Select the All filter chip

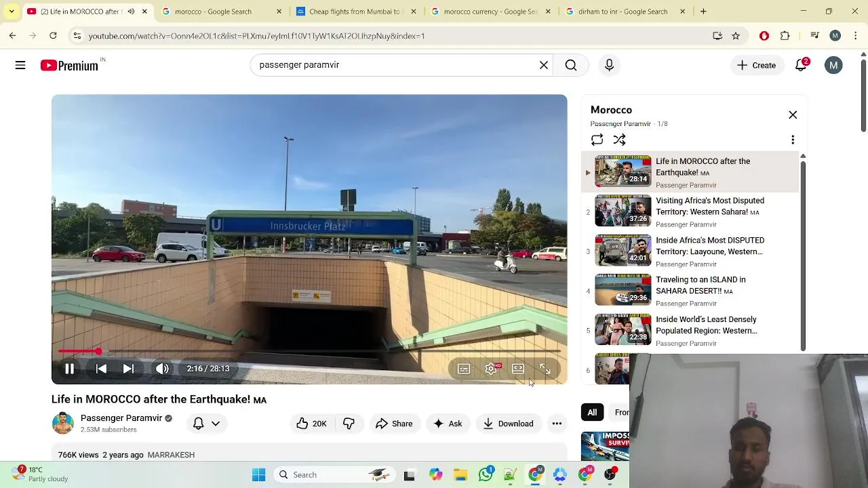592,412
